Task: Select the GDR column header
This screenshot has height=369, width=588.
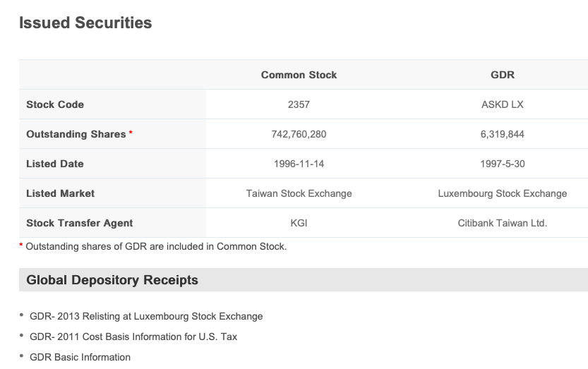Action: coord(502,75)
